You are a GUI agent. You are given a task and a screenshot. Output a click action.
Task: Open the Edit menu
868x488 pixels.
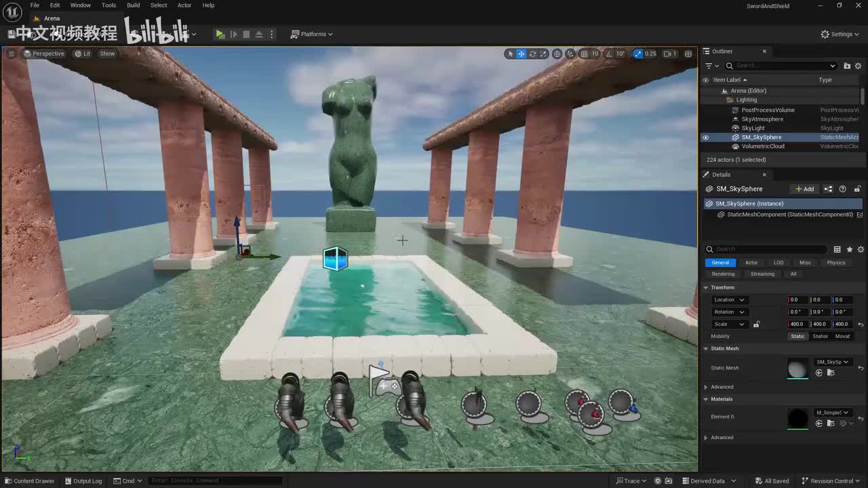point(55,5)
